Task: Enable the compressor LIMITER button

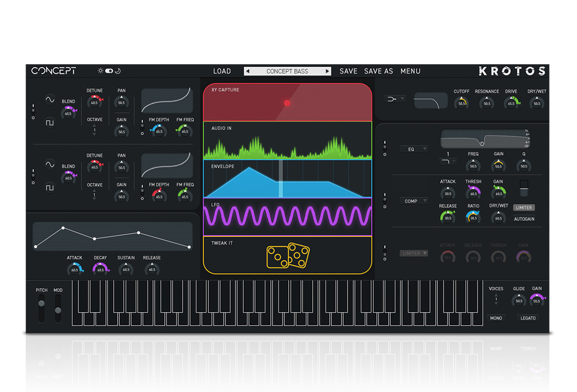Action: tap(524, 207)
